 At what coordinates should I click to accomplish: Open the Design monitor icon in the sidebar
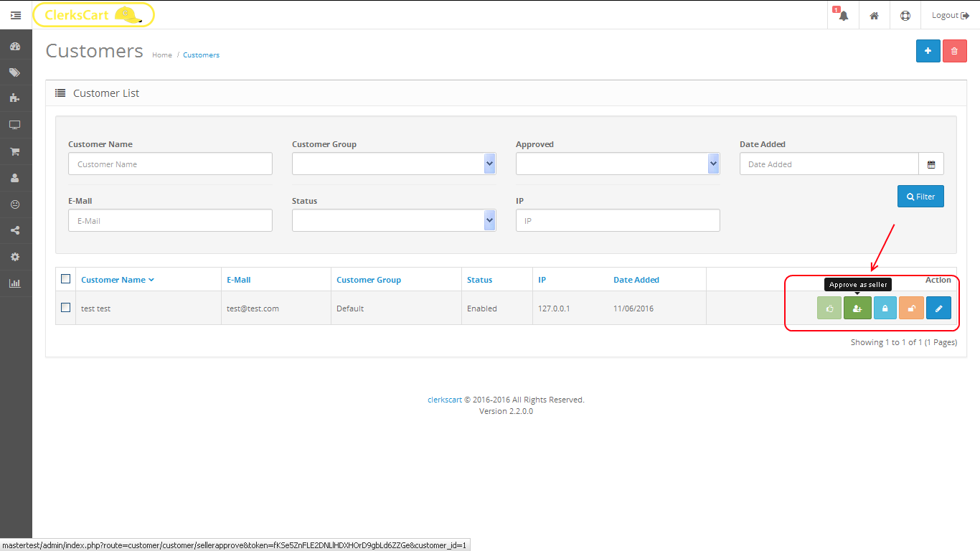pos(15,125)
